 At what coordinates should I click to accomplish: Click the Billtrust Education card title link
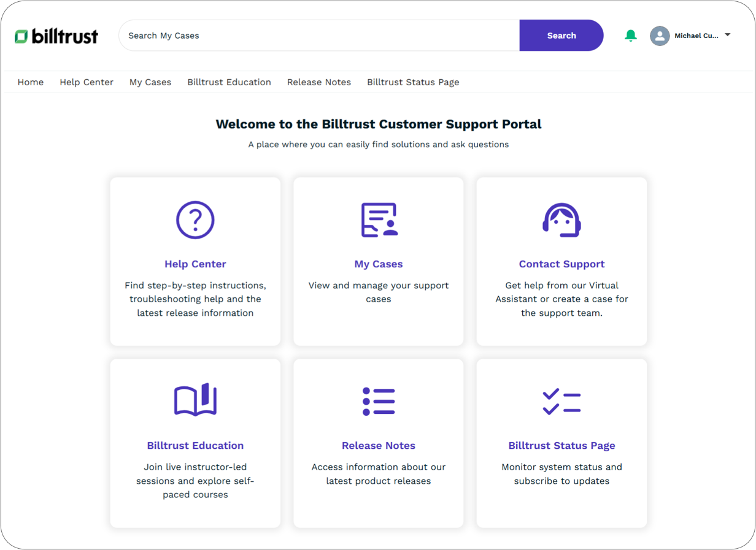[x=195, y=446]
